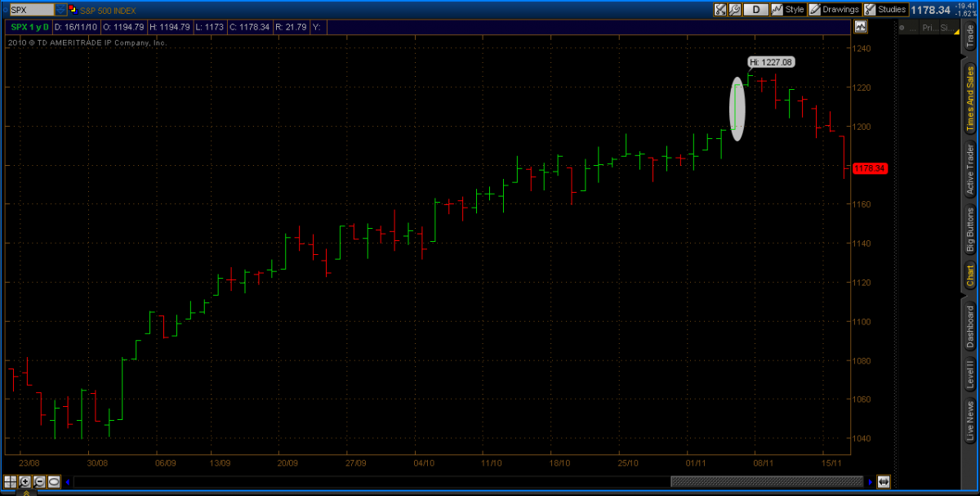Screen dimensions: 980x496
Task: Click the O: 1194.79 open value
Action: pyautogui.click(x=123, y=27)
